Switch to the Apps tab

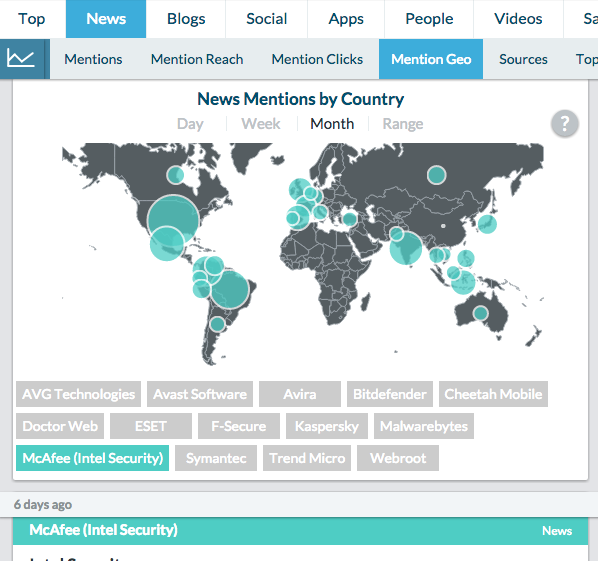pos(346,19)
